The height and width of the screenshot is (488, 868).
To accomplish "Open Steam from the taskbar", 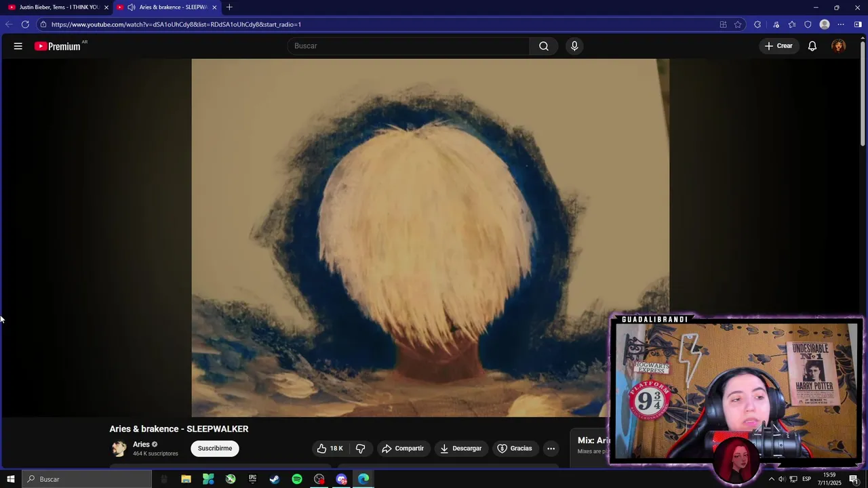I will [275, 479].
